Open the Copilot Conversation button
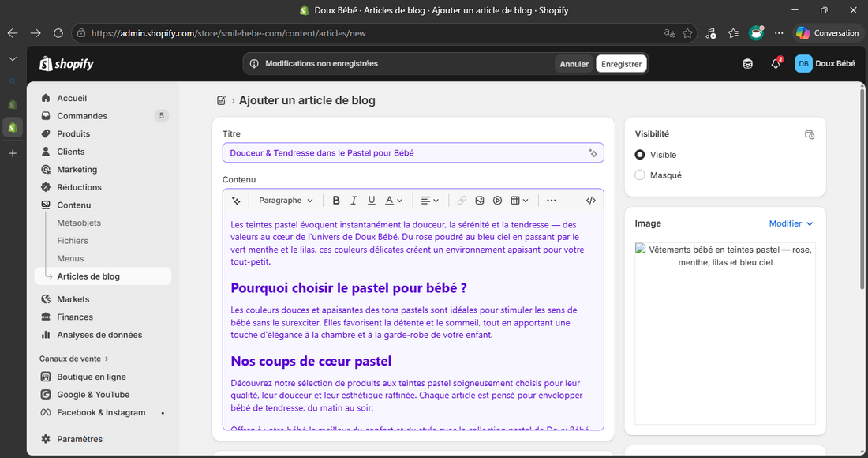This screenshot has height=458, width=868. coord(827,33)
